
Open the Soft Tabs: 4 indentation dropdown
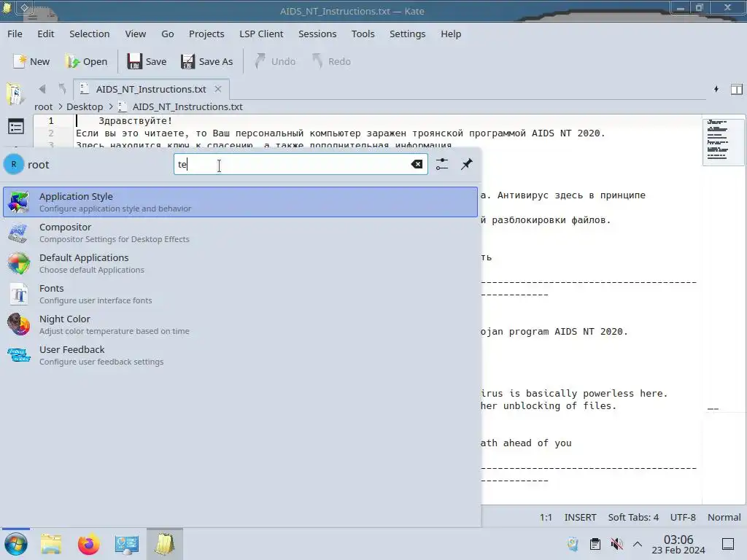(x=633, y=517)
